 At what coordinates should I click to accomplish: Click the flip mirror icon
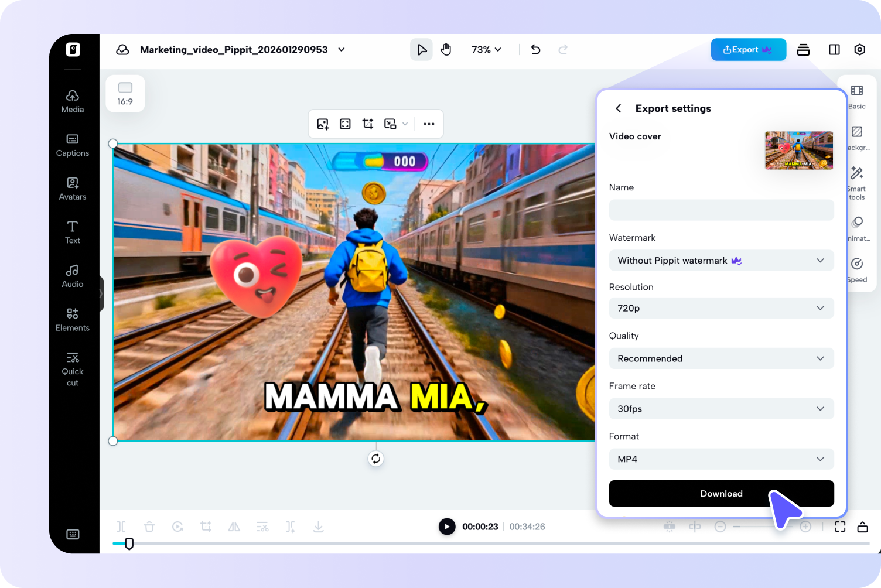(x=234, y=527)
